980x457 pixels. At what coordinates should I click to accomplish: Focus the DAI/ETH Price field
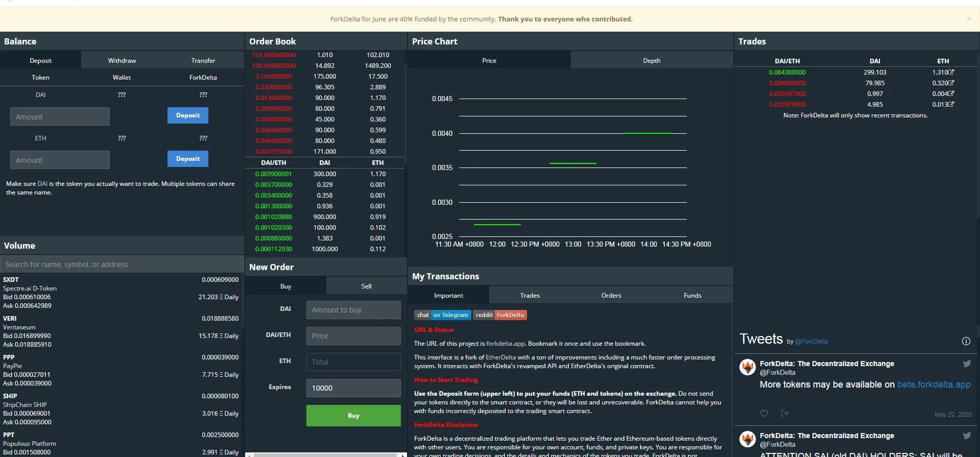353,336
